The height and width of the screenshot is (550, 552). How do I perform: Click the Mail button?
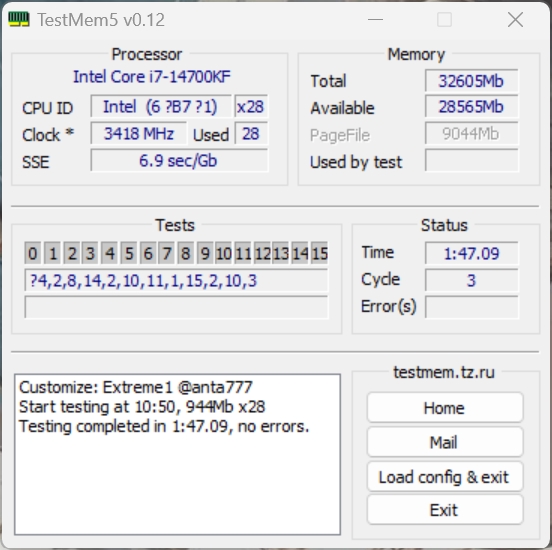click(x=445, y=442)
